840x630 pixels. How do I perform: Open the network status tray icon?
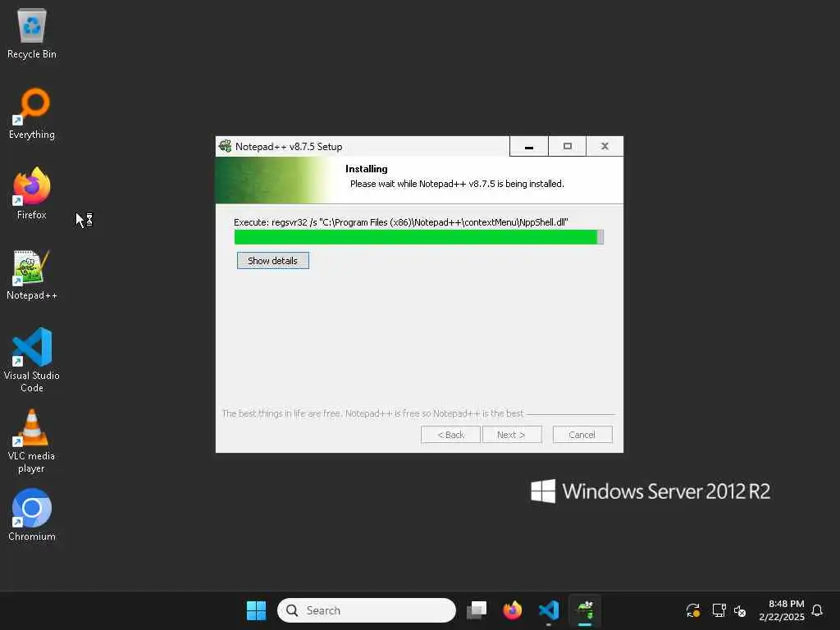point(719,610)
